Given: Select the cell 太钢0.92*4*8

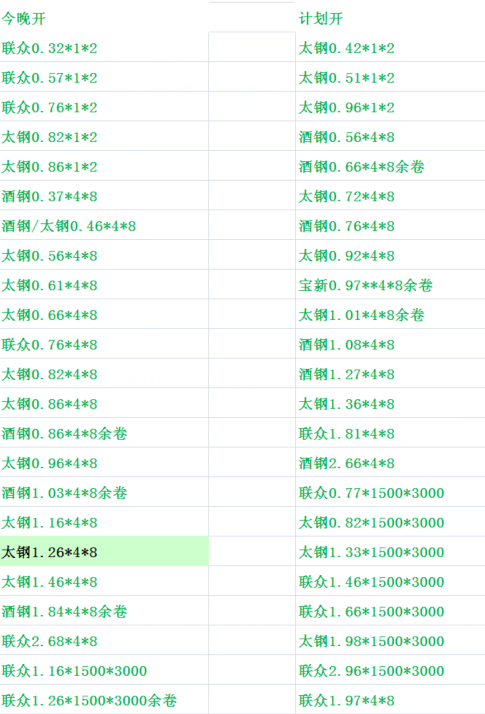Looking at the screenshot, I should pyautogui.click(x=390, y=255).
